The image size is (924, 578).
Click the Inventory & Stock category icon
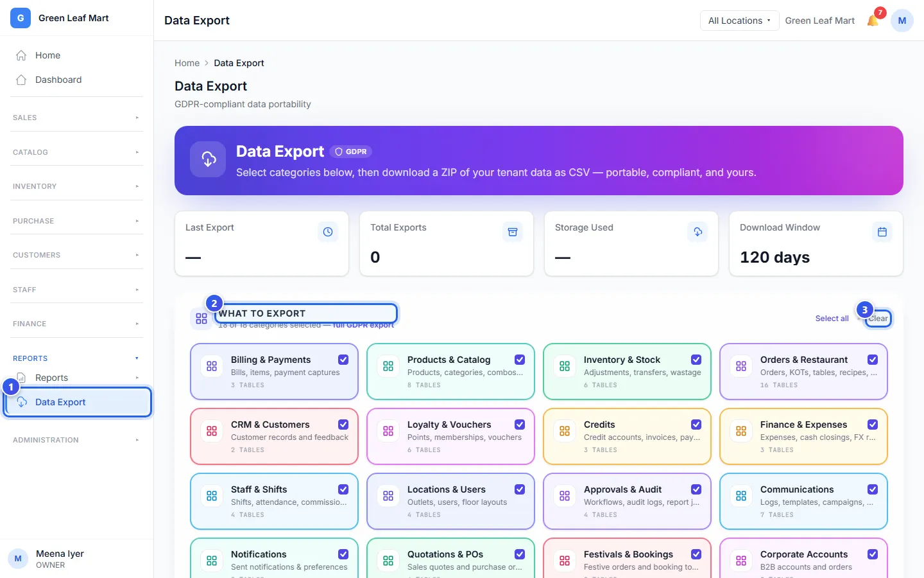(565, 366)
